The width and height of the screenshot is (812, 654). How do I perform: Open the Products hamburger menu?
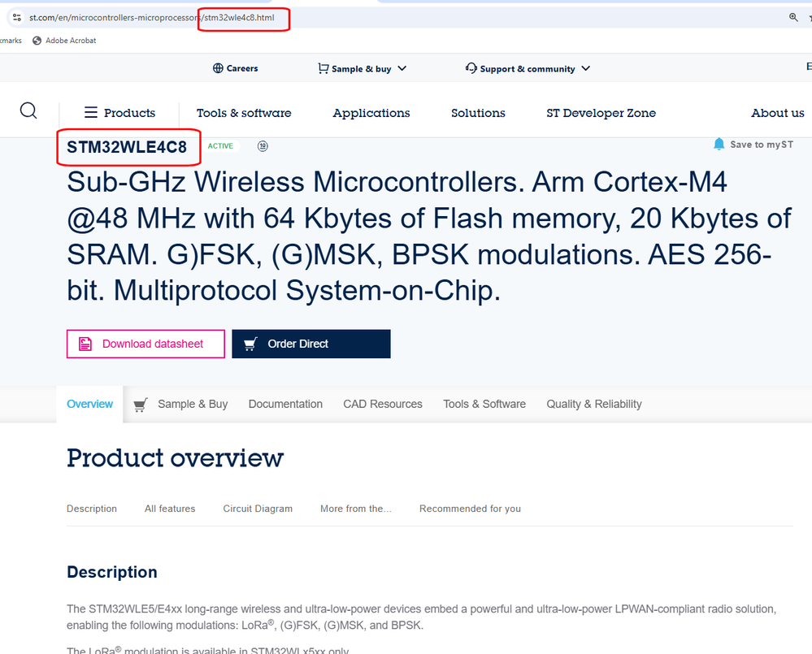(119, 113)
